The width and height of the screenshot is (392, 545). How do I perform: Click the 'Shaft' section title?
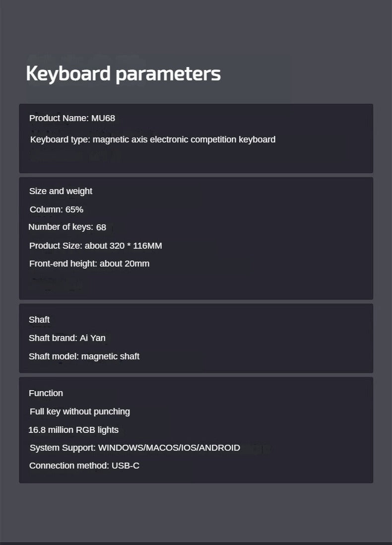pyautogui.click(x=39, y=320)
